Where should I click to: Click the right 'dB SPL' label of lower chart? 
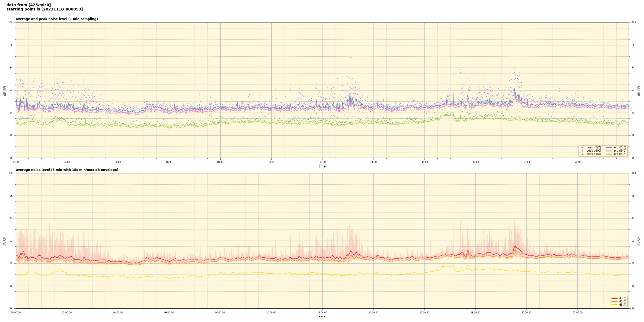639,241
